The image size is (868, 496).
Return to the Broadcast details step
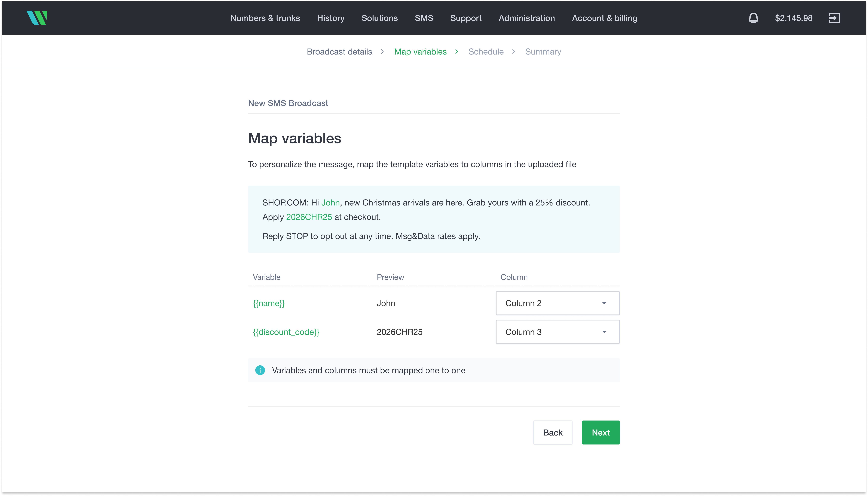click(339, 51)
